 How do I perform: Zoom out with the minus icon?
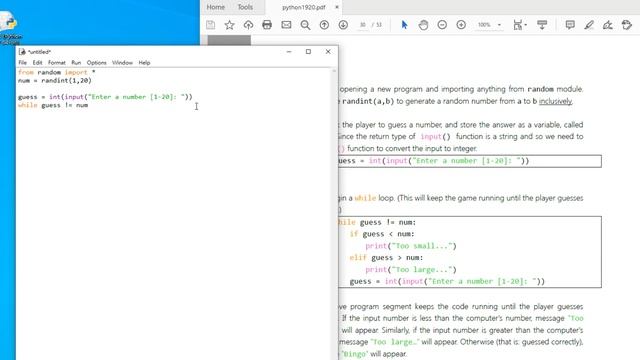tap(442, 25)
